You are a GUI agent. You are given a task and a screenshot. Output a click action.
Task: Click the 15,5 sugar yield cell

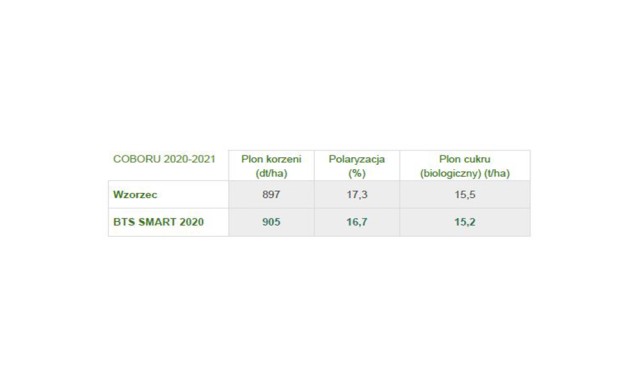(465, 195)
